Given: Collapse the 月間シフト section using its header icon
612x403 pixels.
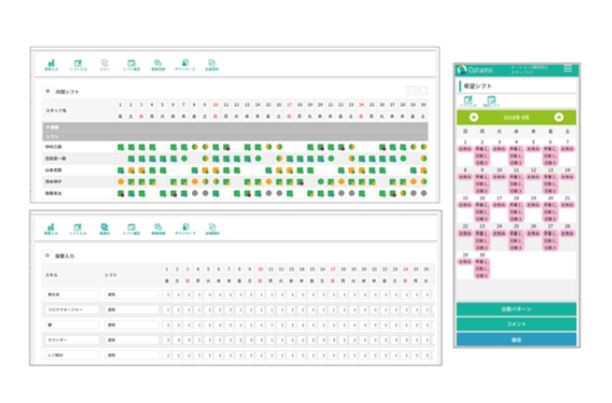Looking at the screenshot, I should (x=47, y=90).
